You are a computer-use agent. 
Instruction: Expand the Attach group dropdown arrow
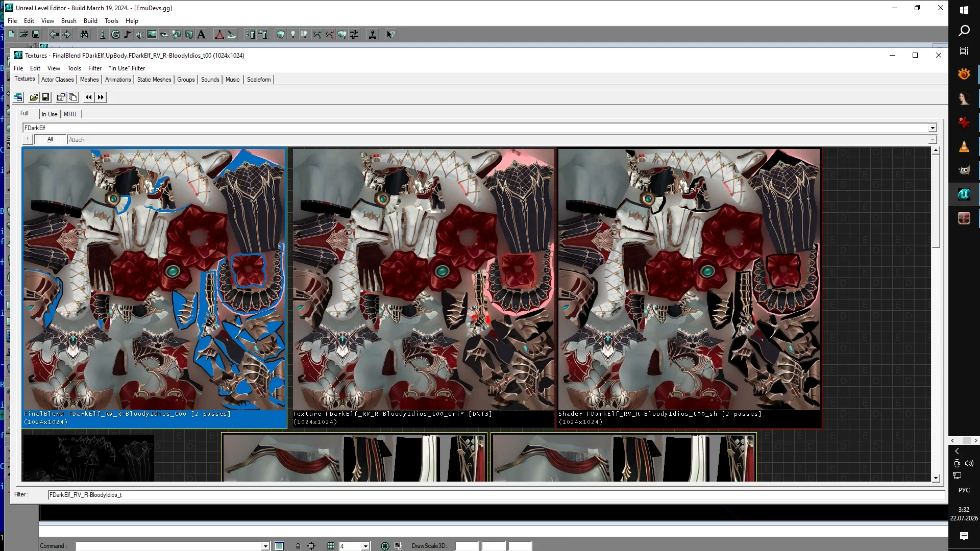pos(933,140)
